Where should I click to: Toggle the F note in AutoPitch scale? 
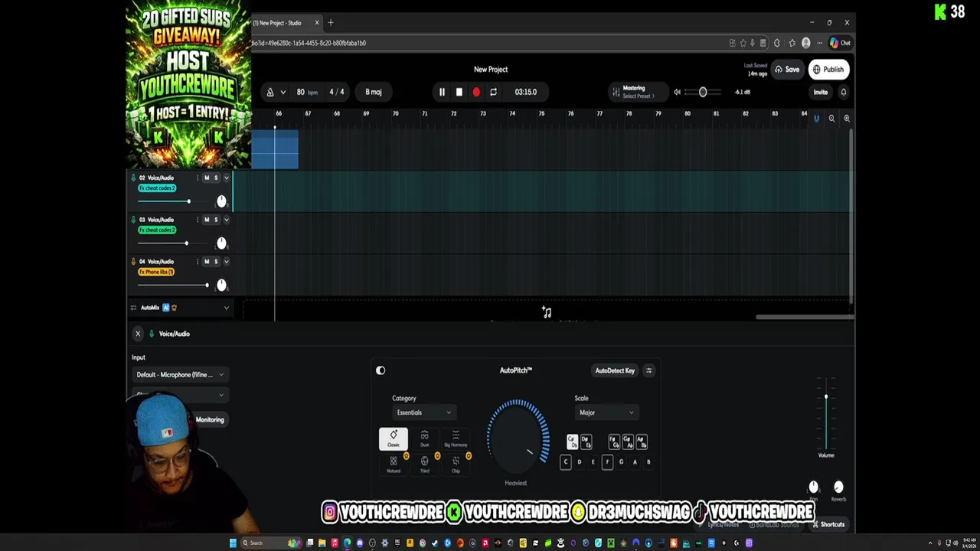607,462
